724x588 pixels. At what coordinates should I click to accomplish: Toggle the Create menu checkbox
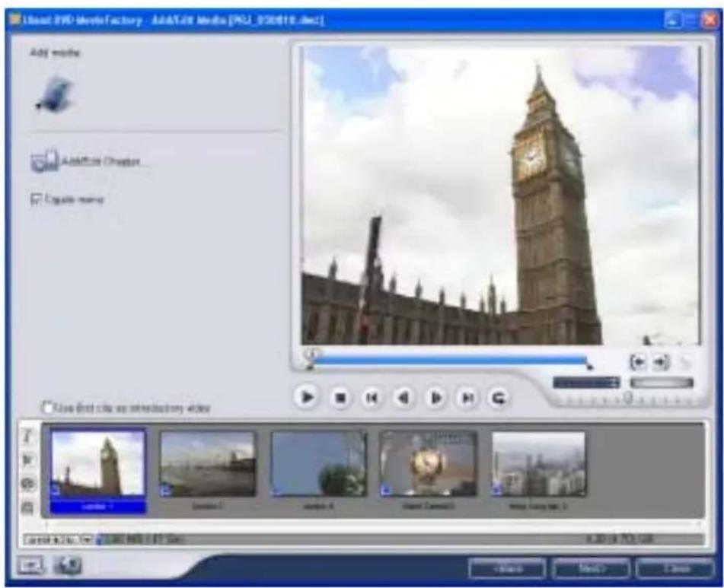tap(36, 199)
